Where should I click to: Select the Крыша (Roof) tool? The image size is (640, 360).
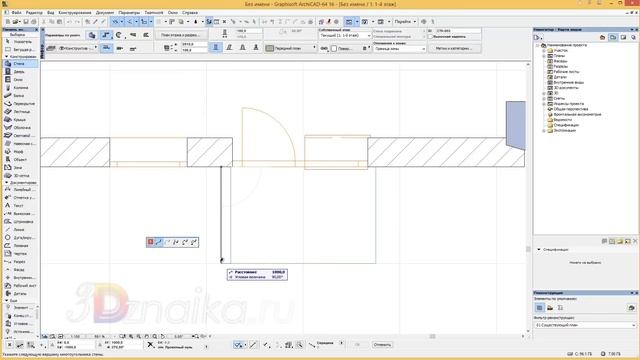(x=20, y=120)
